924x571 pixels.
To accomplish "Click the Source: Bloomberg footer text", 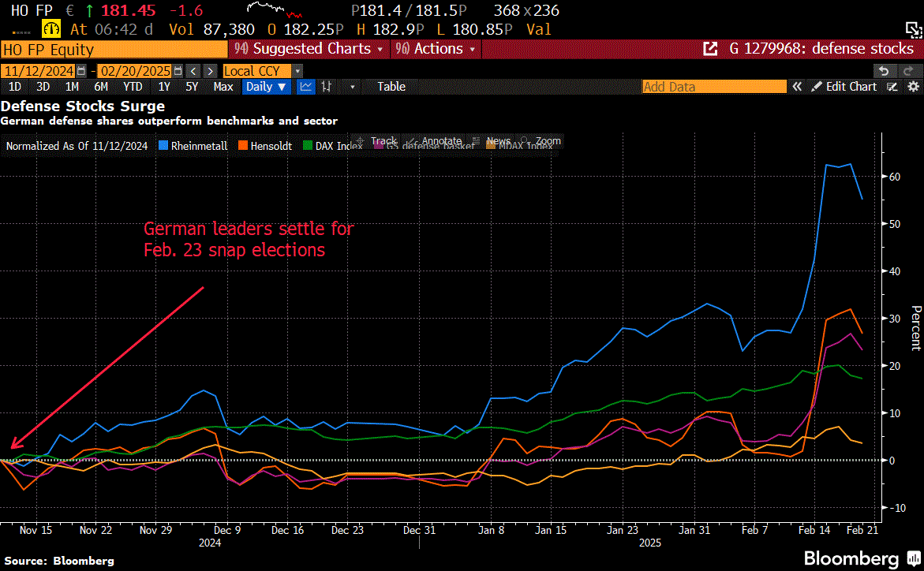I will [59, 561].
